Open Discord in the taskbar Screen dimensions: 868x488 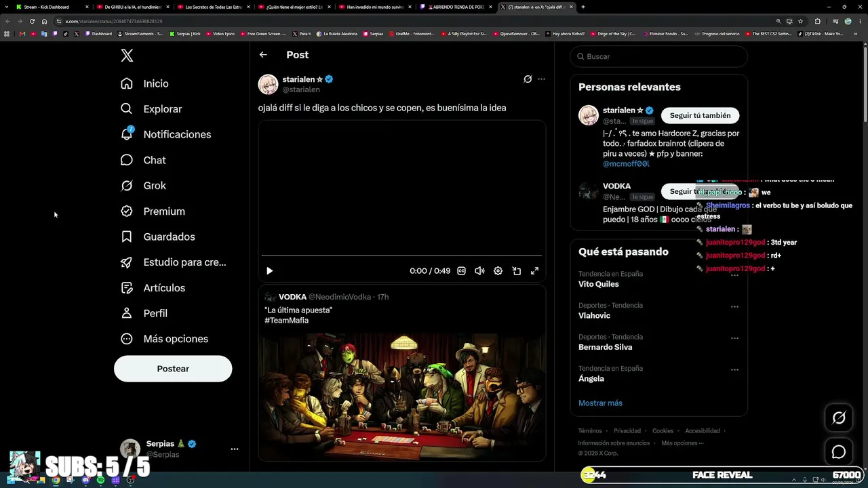(x=85, y=480)
